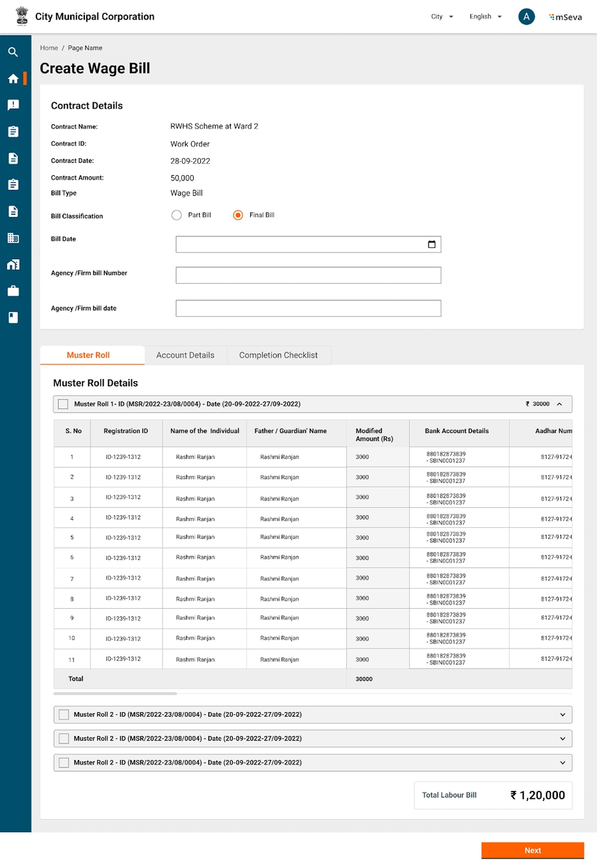
Task: Open the English language dropdown
Action: tap(485, 17)
